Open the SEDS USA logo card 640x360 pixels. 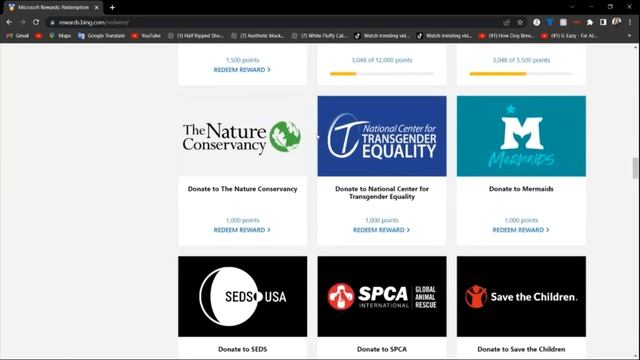[242, 296]
